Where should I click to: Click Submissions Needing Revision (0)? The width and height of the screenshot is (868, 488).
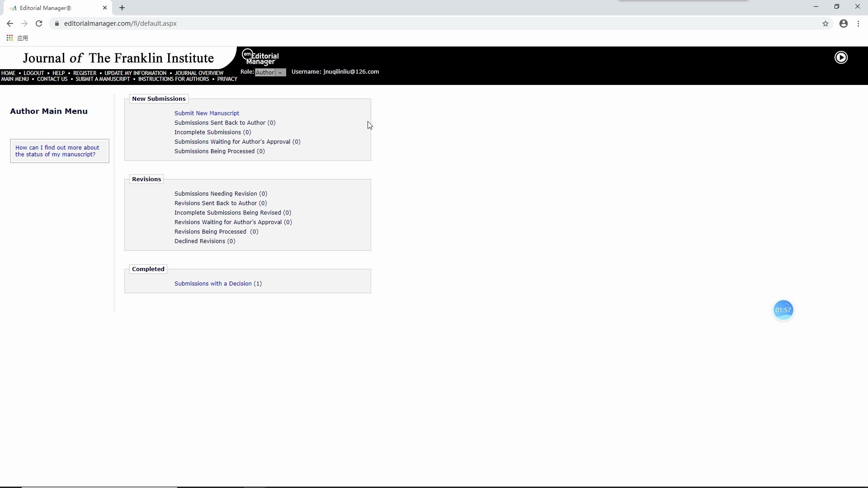point(221,194)
